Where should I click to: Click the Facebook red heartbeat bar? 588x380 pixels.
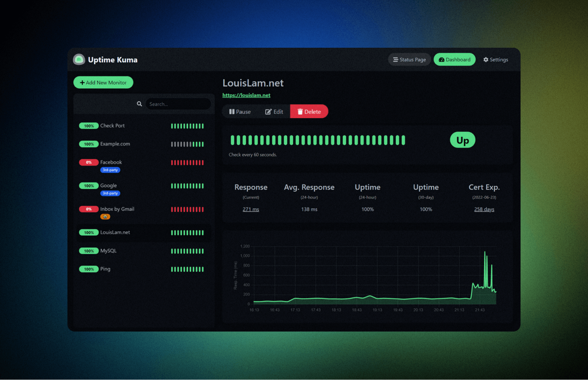(187, 162)
